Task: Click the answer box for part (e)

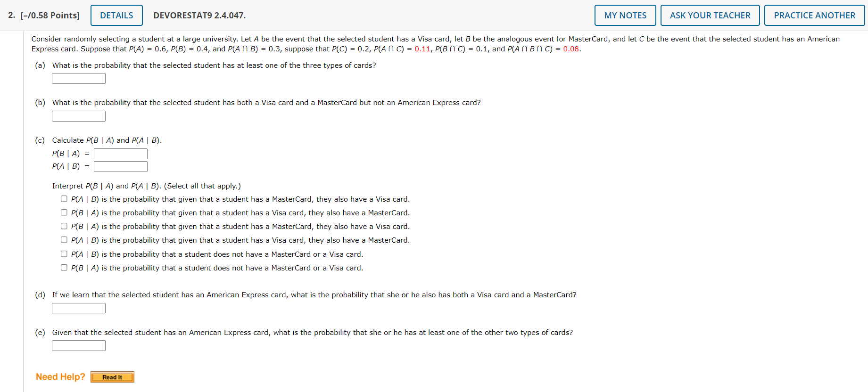Action: pos(78,345)
